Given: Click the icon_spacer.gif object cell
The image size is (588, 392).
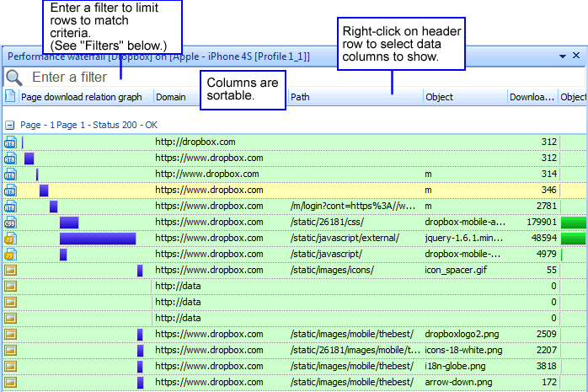Looking at the screenshot, I should coord(456,270).
